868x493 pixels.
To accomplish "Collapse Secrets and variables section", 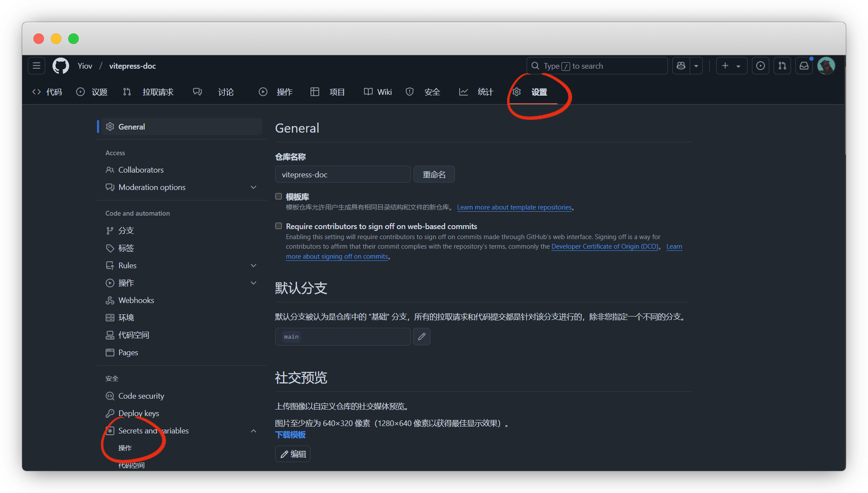I will point(254,431).
